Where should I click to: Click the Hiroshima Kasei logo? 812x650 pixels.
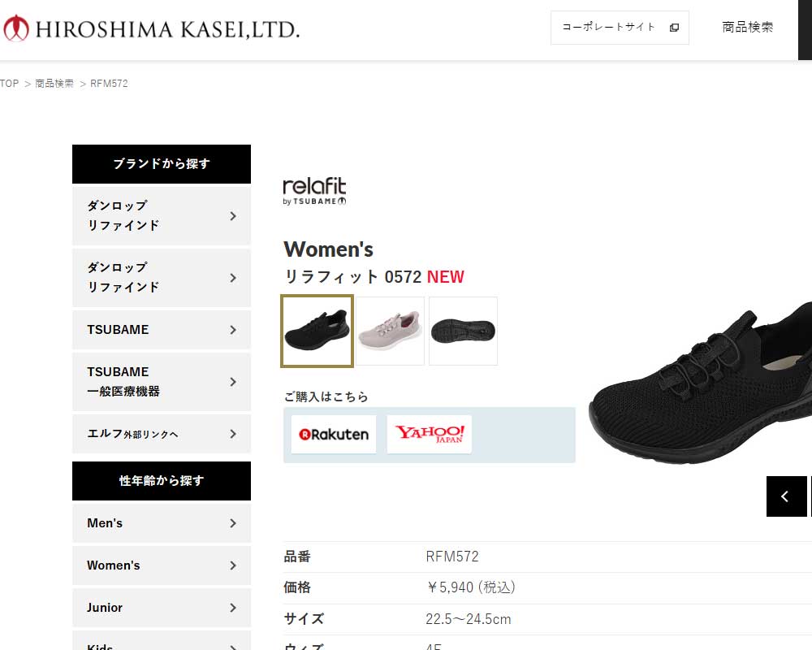click(x=151, y=28)
